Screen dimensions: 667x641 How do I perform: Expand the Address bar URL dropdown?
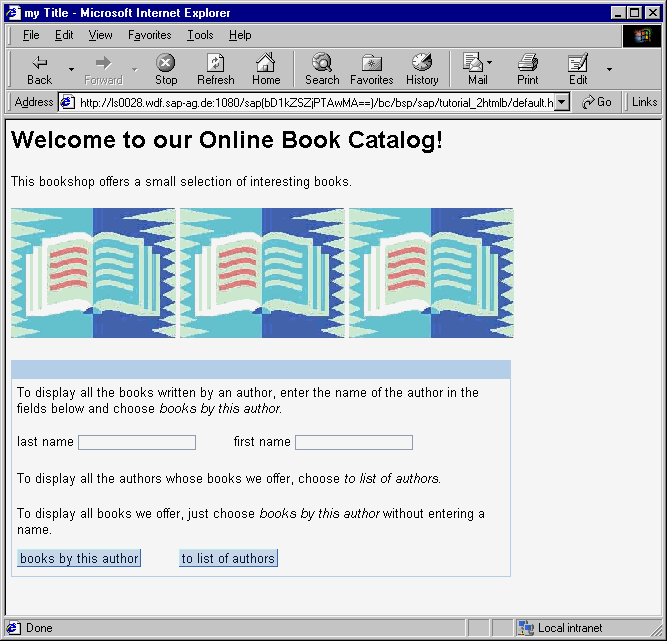point(562,102)
